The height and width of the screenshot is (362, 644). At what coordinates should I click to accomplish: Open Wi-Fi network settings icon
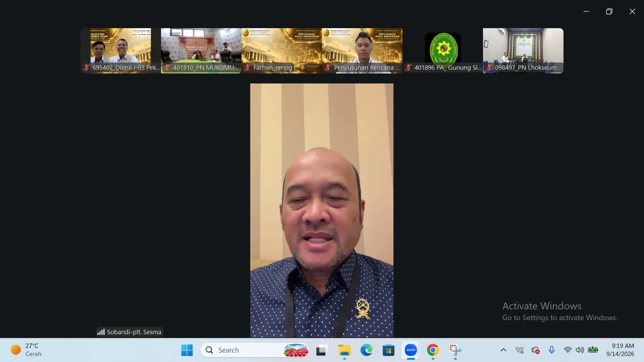coord(568,350)
